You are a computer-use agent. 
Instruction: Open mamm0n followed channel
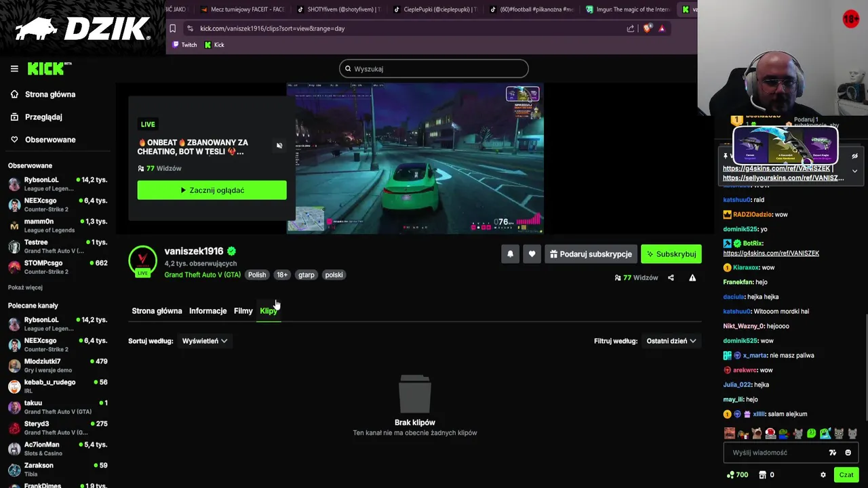pyautogui.click(x=58, y=226)
